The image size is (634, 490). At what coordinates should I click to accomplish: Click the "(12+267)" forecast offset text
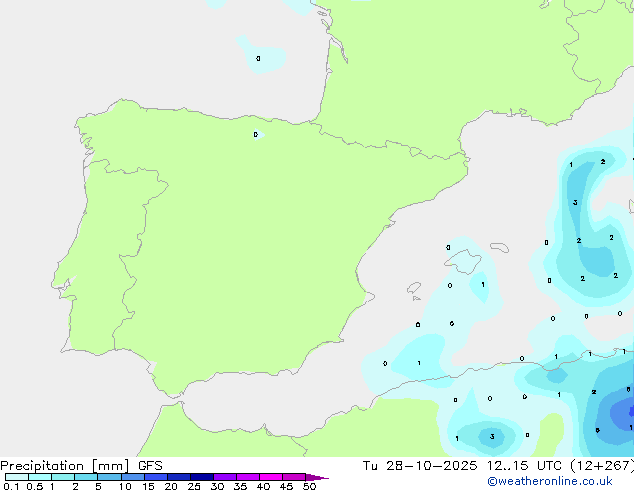click(602, 466)
